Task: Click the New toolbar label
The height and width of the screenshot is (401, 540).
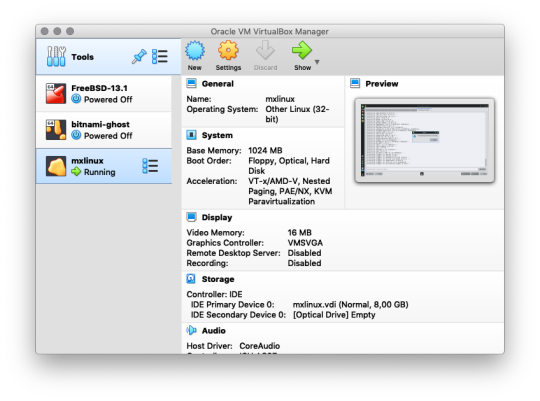Action: tap(195, 68)
